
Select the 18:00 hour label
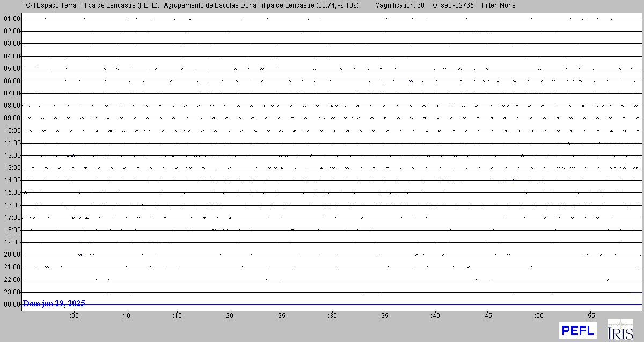click(x=12, y=230)
